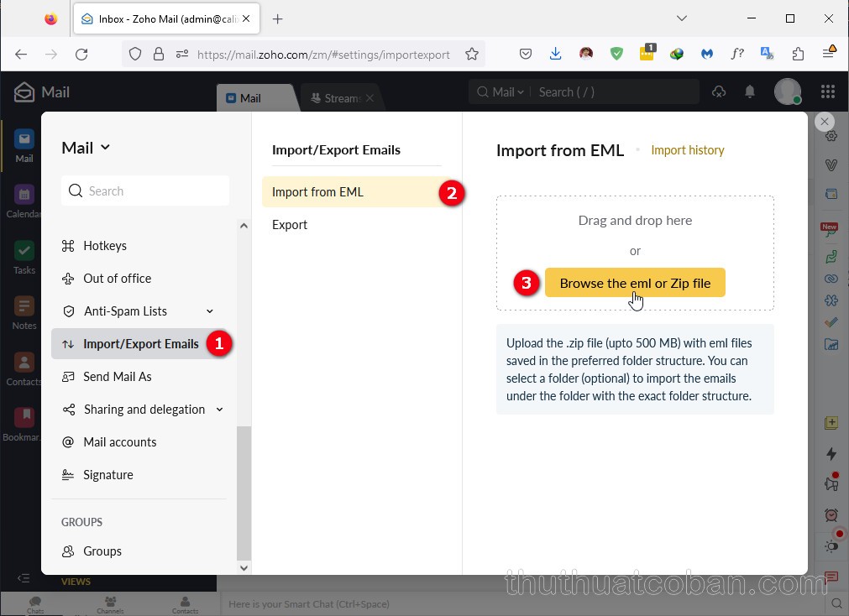Select Export in Import/Export Emails
Image resolution: width=849 pixels, height=616 pixels.
point(290,225)
